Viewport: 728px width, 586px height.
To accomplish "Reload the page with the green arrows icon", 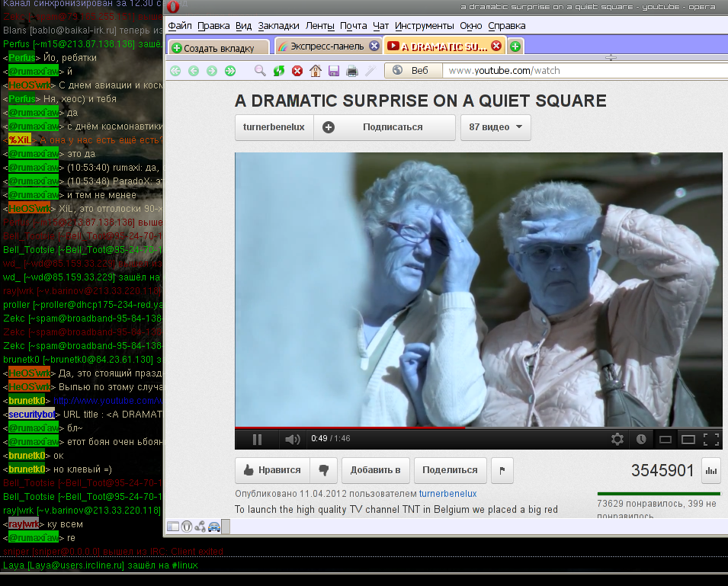I will (279, 71).
